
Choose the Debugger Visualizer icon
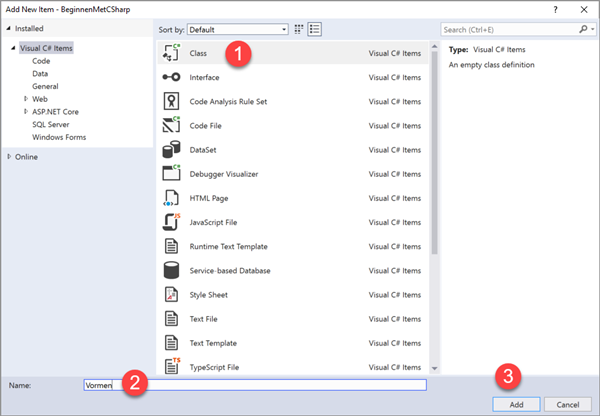tap(171, 173)
